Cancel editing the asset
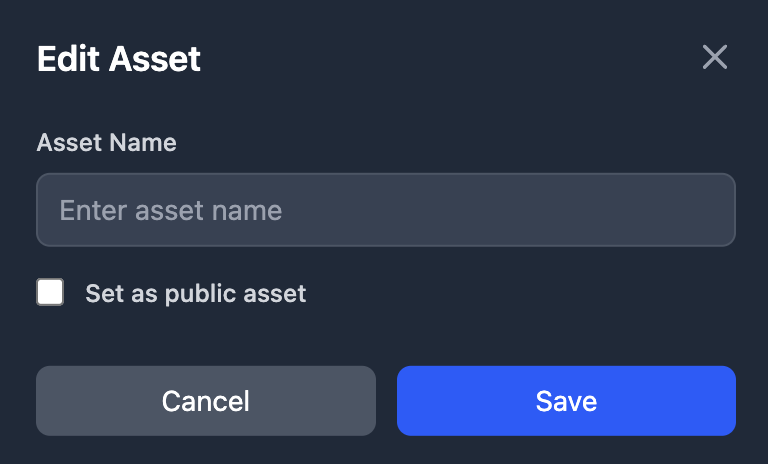Viewport: 768px width, 464px height. [x=206, y=401]
